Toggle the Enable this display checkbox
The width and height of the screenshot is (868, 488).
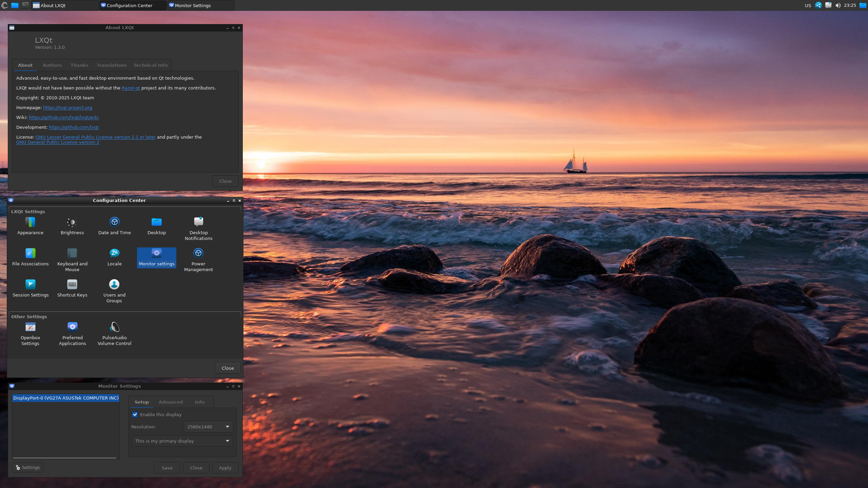coord(135,414)
